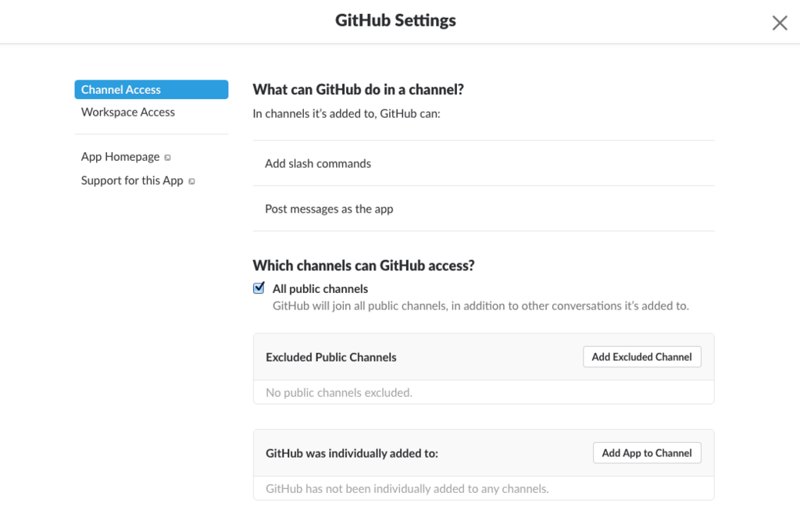Close the GitHub Settings dialog
800x532 pixels.
(x=779, y=23)
